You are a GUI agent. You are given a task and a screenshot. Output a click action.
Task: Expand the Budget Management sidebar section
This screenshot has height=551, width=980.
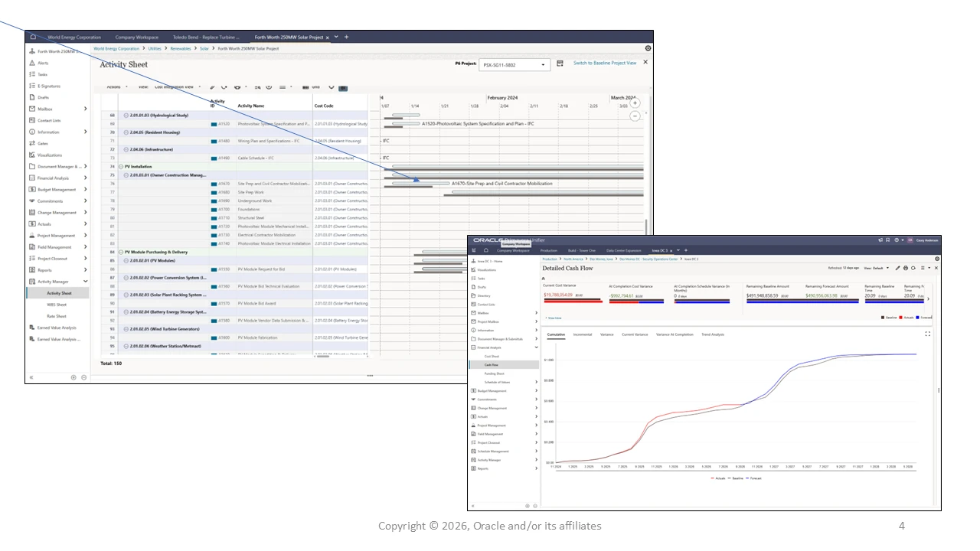86,189
